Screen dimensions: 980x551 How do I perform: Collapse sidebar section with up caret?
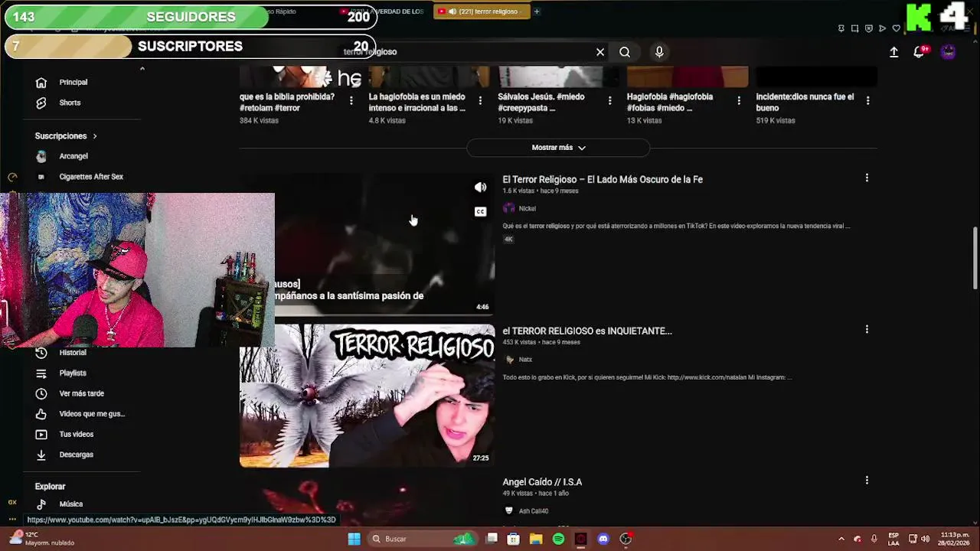142,69
